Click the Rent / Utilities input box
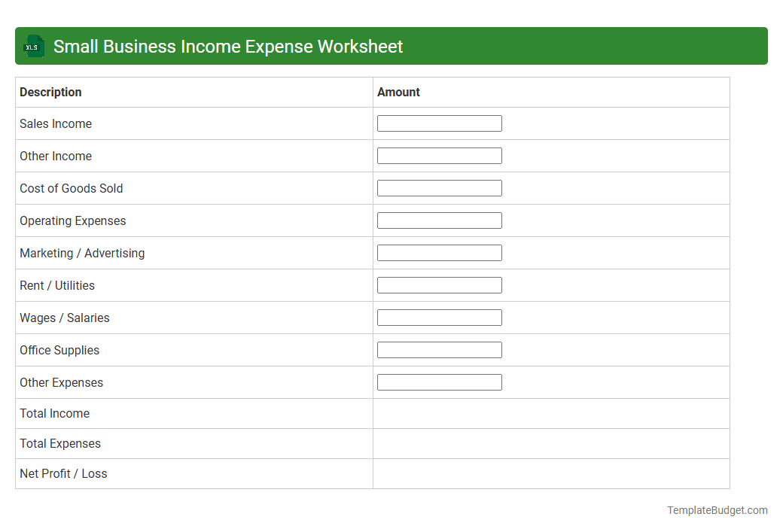783x532 pixels. (x=439, y=284)
